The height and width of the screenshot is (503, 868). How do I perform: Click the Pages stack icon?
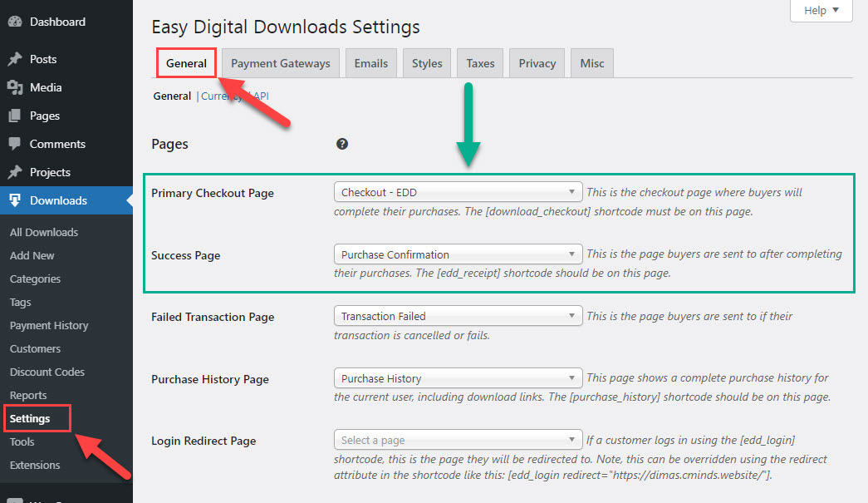click(x=15, y=116)
